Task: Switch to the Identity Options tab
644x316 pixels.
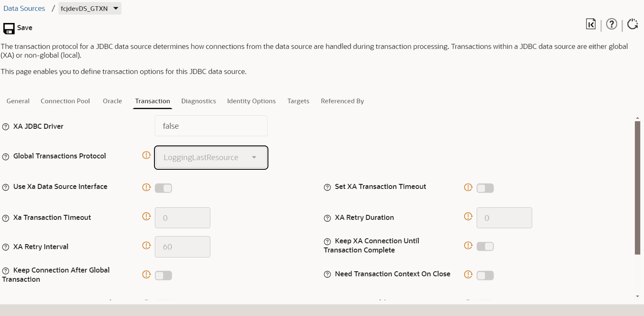Action: (251, 101)
